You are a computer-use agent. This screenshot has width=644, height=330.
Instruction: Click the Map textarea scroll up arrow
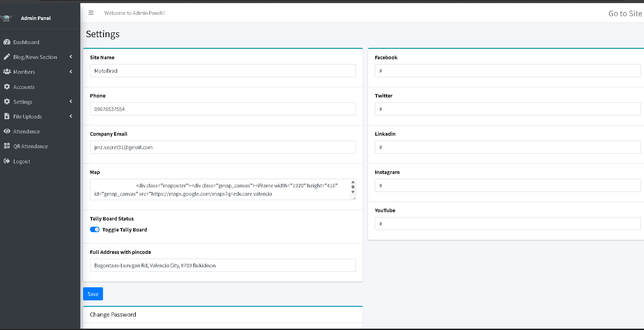click(353, 182)
